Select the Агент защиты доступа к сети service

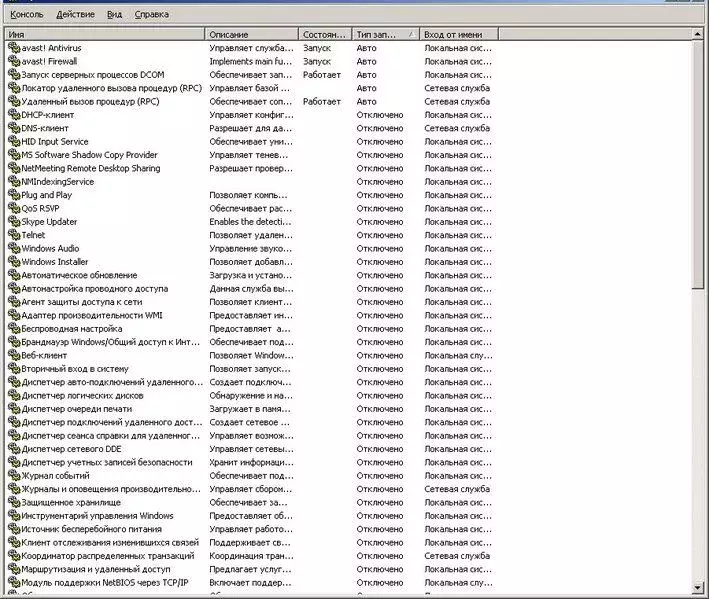pyautogui.click(x=82, y=302)
